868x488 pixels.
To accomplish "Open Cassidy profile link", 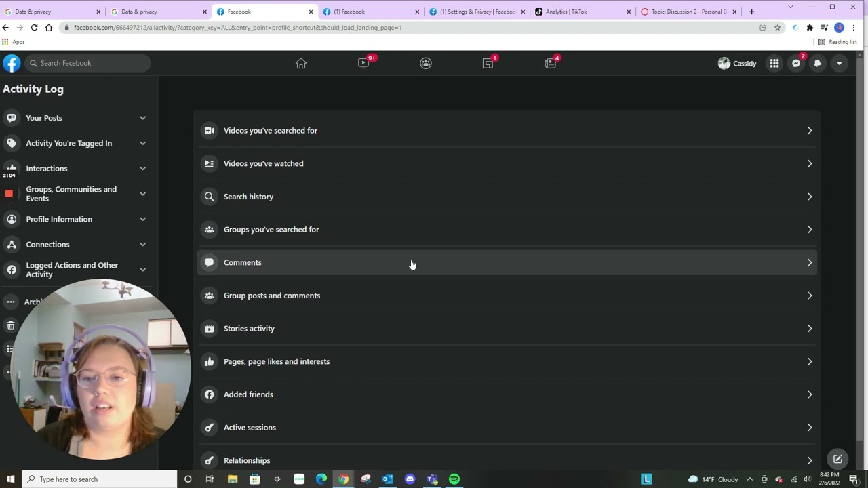I will coord(737,63).
